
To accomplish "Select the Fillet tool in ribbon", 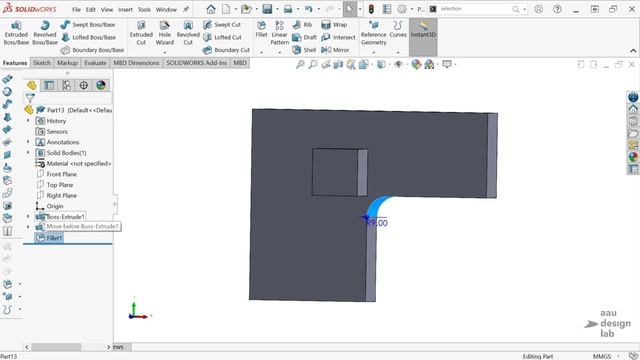I will coord(261,29).
